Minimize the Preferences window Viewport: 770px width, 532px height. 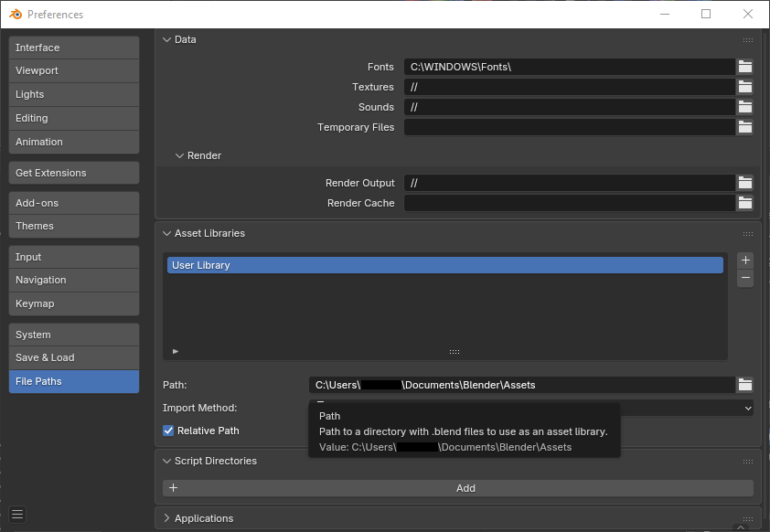click(665, 15)
